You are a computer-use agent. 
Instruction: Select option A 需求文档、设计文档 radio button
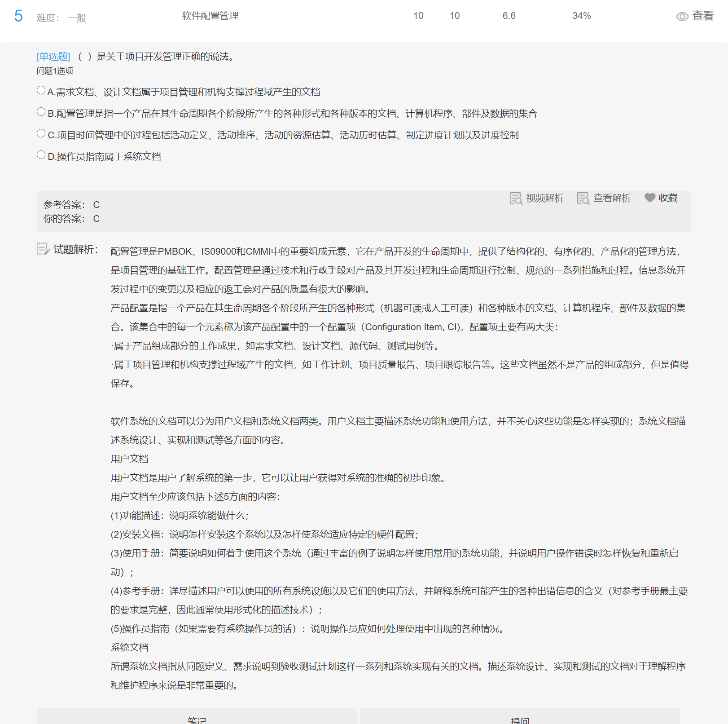coord(41,90)
